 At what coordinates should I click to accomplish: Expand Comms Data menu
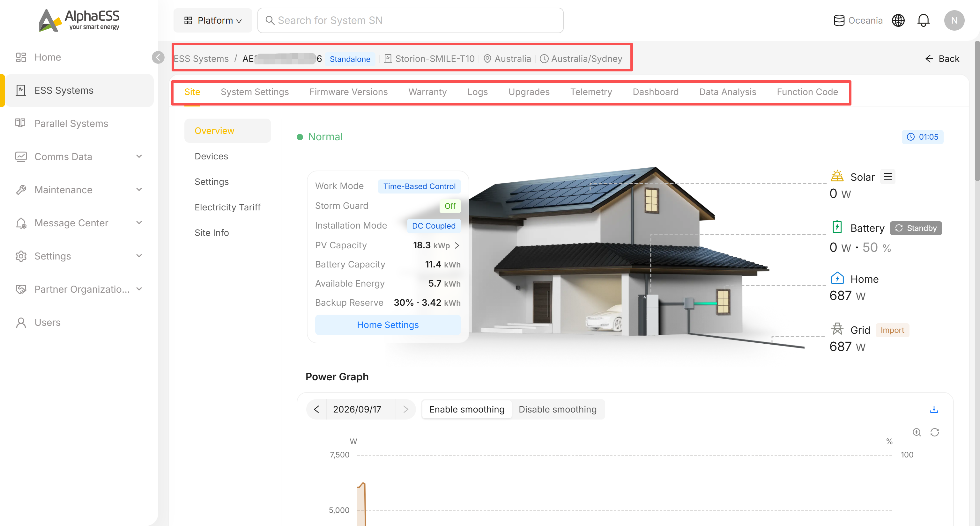coord(139,157)
